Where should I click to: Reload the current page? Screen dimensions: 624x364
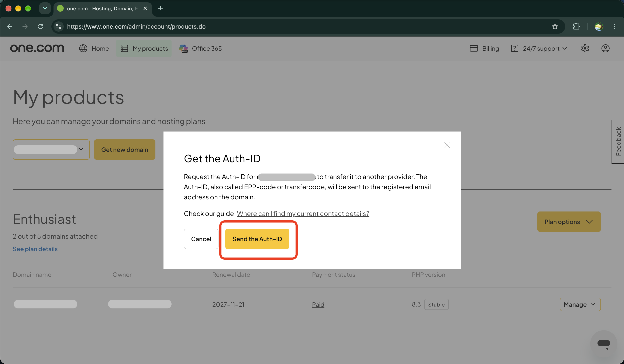[40, 27]
